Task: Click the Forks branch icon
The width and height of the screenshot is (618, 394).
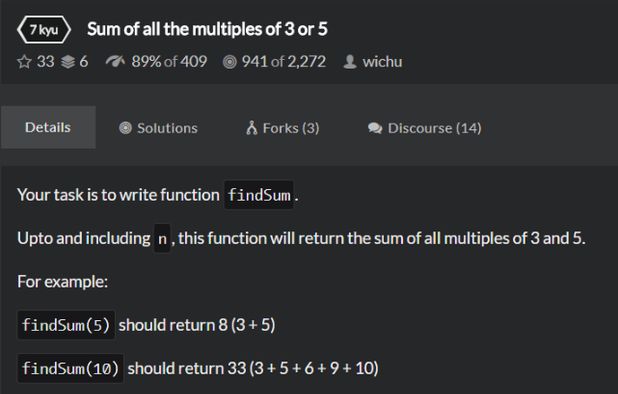Action: click(251, 128)
